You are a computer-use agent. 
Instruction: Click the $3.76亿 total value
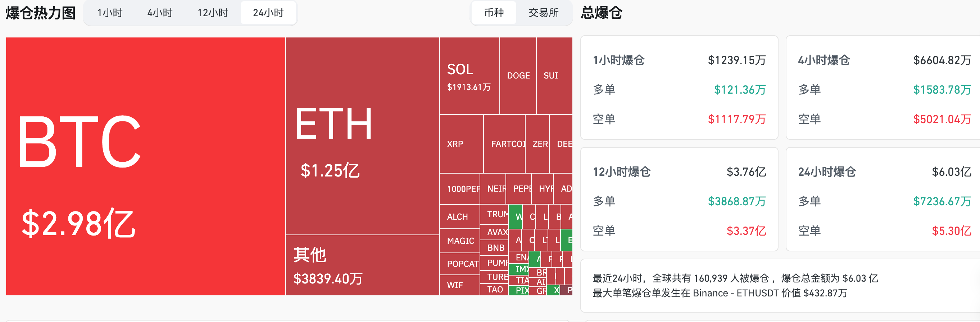747,172
